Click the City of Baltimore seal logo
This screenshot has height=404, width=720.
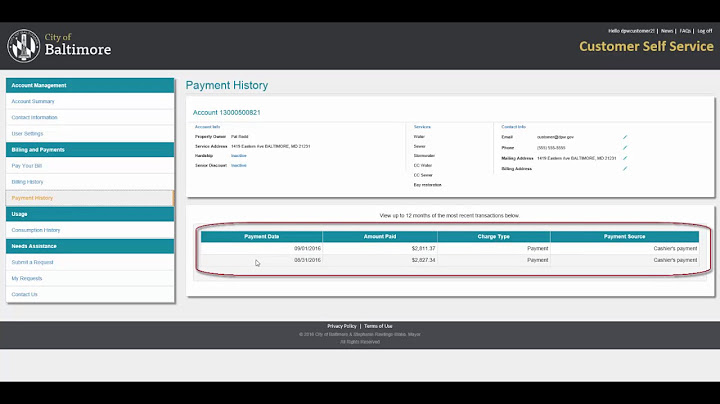(x=23, y=46)
